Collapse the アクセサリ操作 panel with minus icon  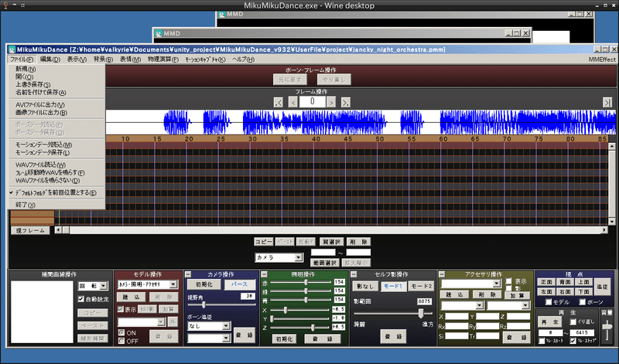pos(442,274)
